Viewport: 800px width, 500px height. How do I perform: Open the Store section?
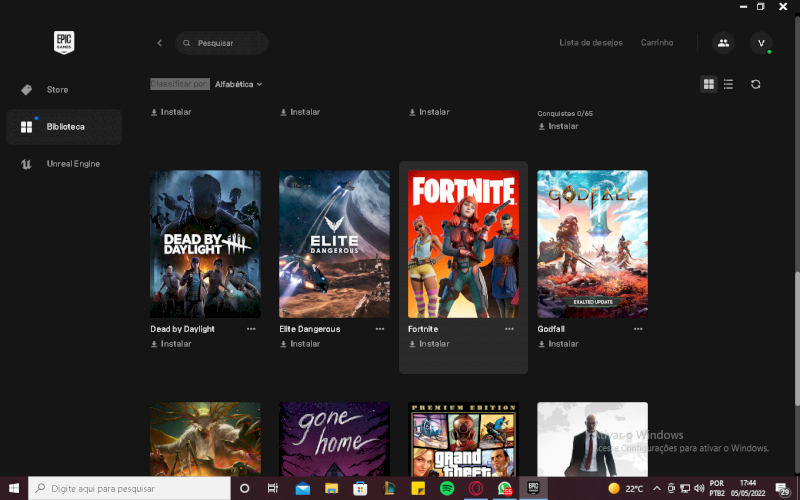[64, 90]
